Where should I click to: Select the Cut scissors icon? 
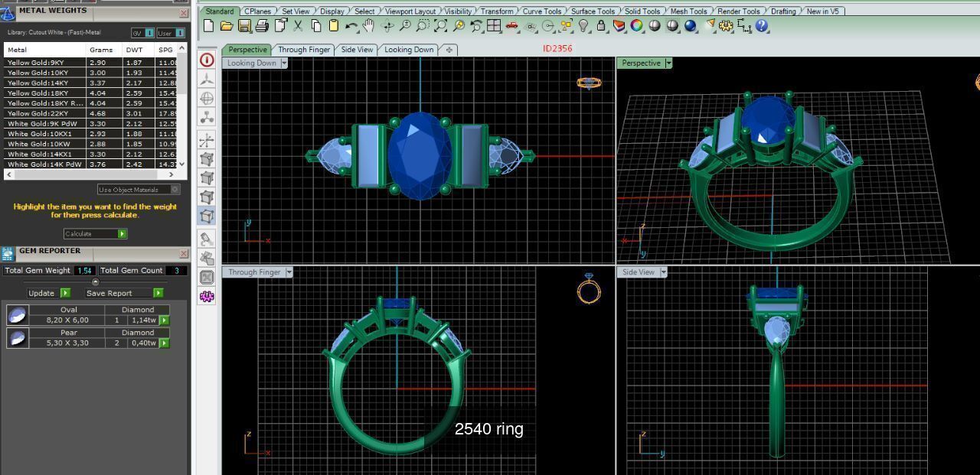[298, 26]
